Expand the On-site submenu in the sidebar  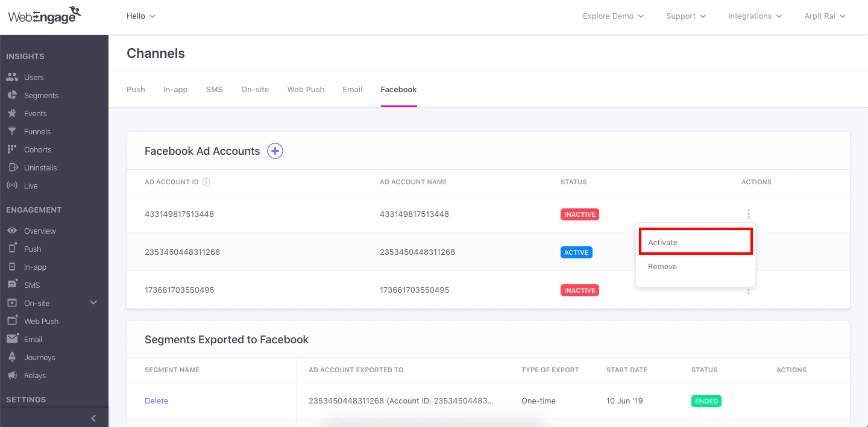(93, 303)
